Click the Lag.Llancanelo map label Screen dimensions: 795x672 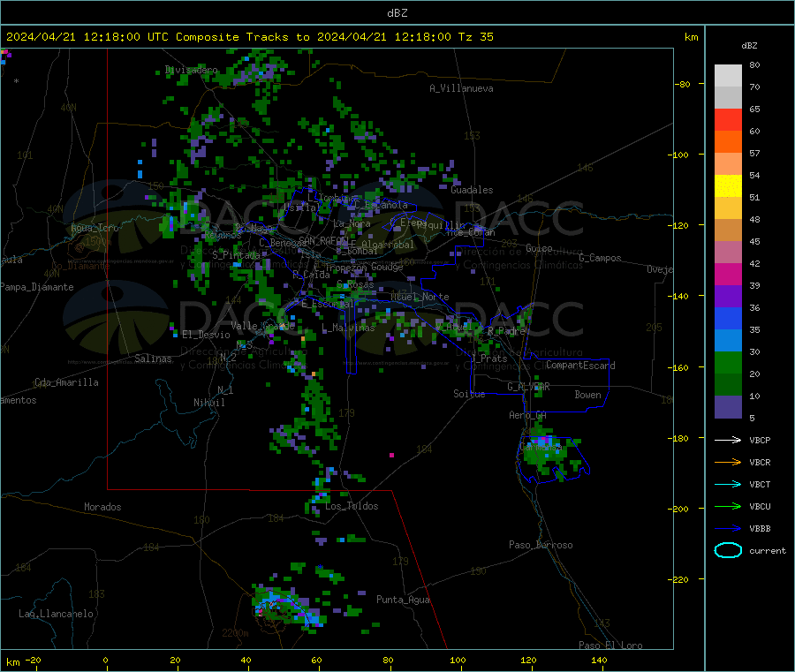coord(56,614)
